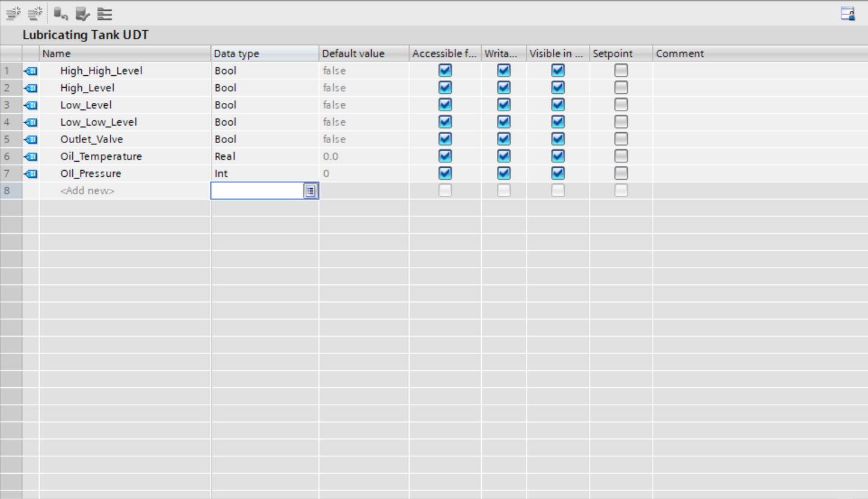Screen dimensions: 868x499
Task: Click the false default value of Low_Level
Action: [x=364, y=105]
